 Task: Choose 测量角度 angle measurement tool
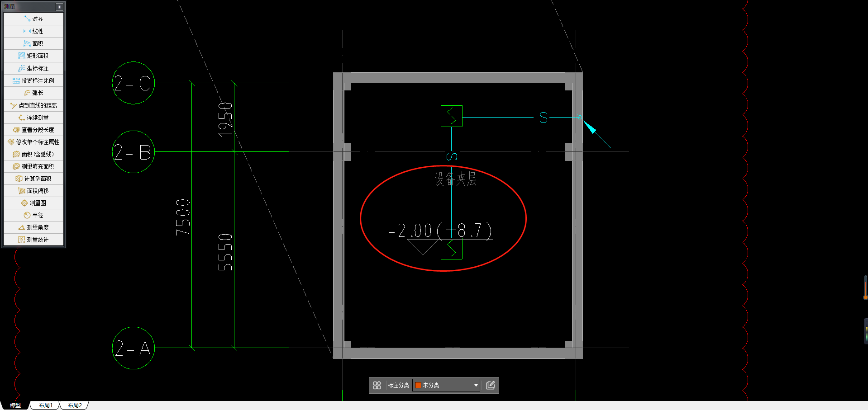tap(33, 227)
